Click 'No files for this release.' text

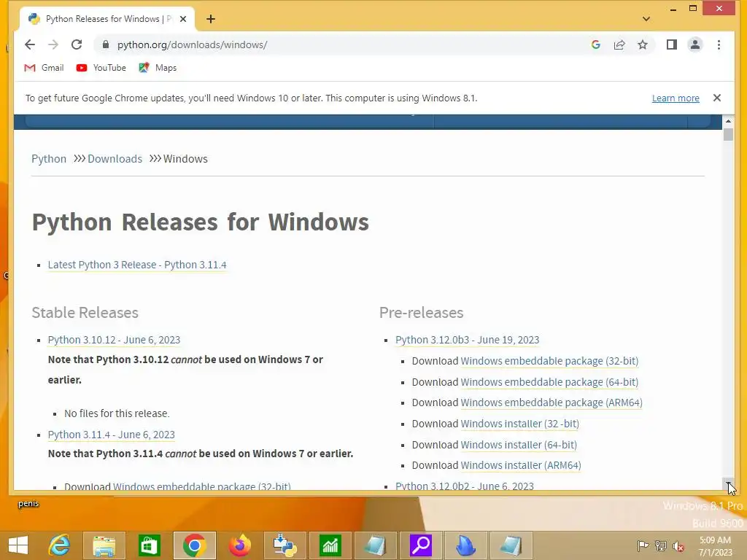pos(117,413)
